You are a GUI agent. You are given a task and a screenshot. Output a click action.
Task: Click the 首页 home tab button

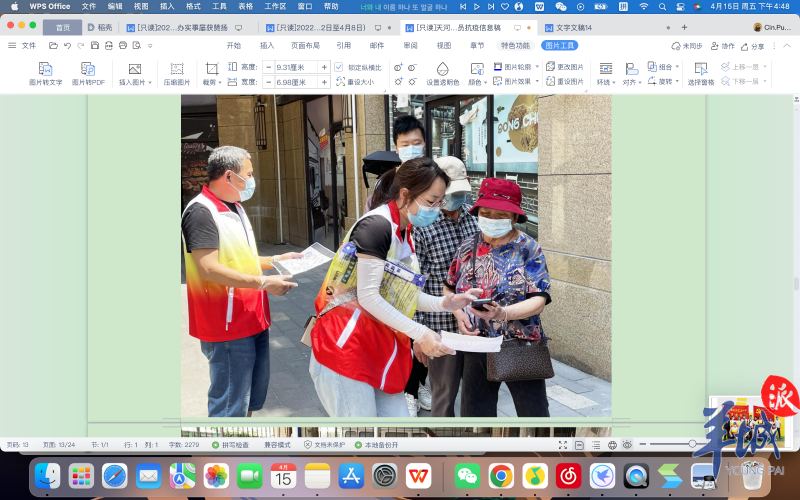click(62, 28)
